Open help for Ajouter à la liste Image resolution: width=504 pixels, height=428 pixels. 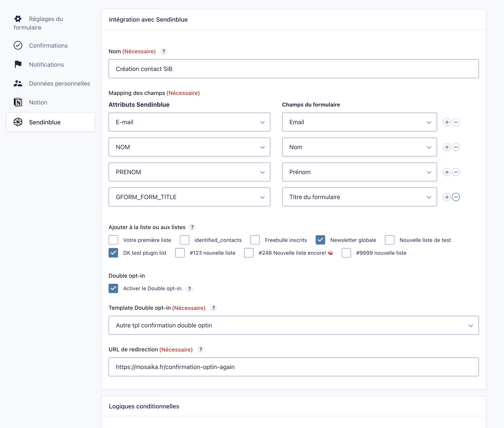pos(192,227)
